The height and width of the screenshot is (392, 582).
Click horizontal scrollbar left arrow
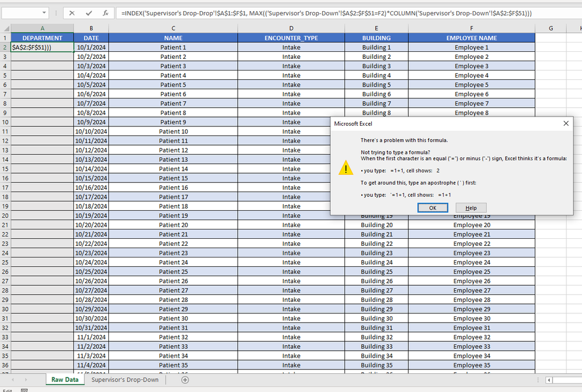coord(549,380)
